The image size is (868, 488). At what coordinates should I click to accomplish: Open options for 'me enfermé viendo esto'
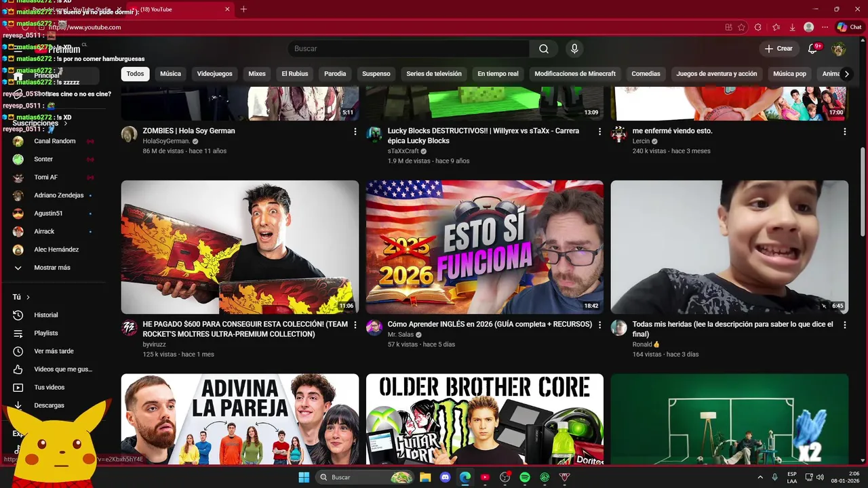844,131
